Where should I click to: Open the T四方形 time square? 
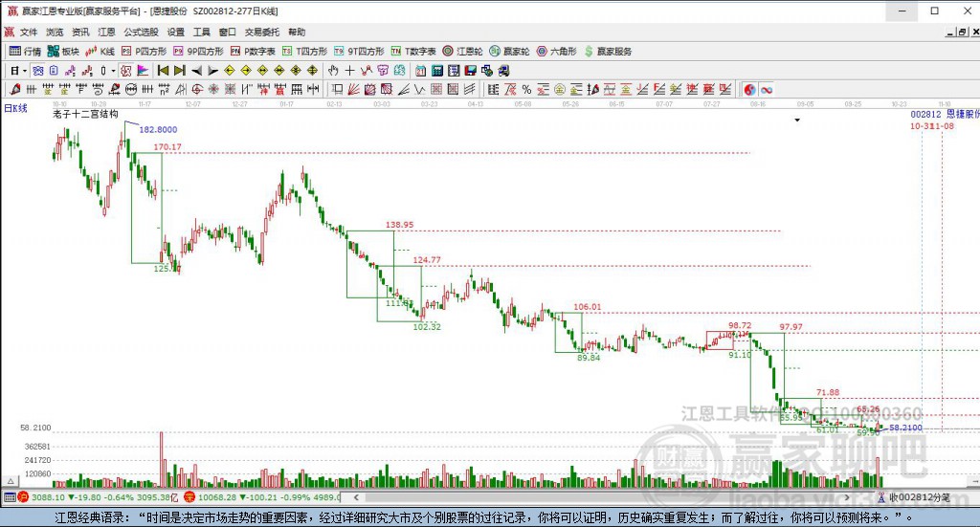pyautogui.click(x=304, y=52)
